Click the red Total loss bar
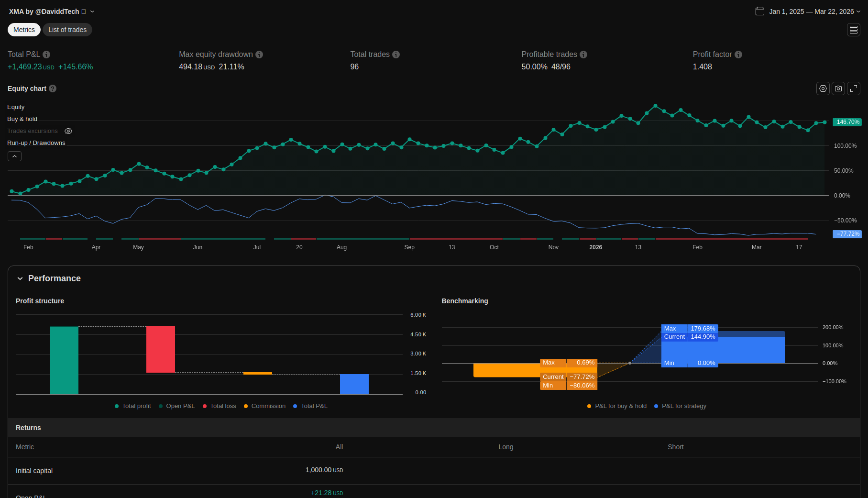868x498 pixels. [x=160, y=349]
